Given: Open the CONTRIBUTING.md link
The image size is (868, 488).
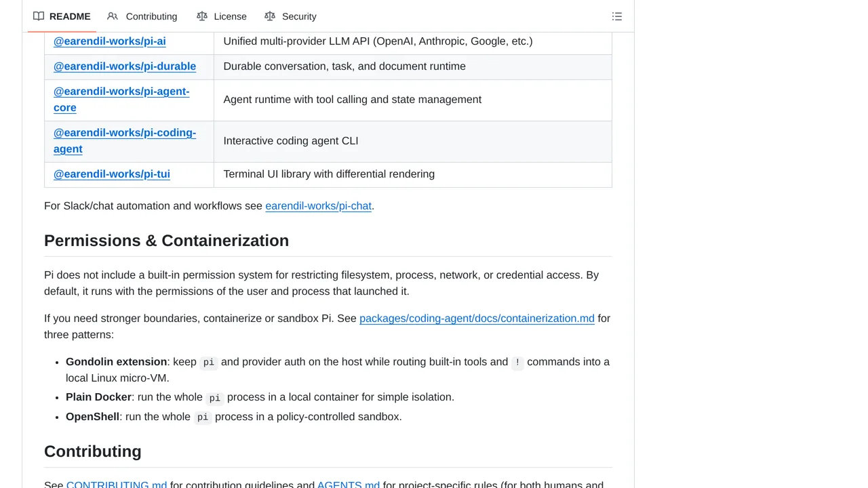Looking at the screenshot, I should tap(117, 484).
